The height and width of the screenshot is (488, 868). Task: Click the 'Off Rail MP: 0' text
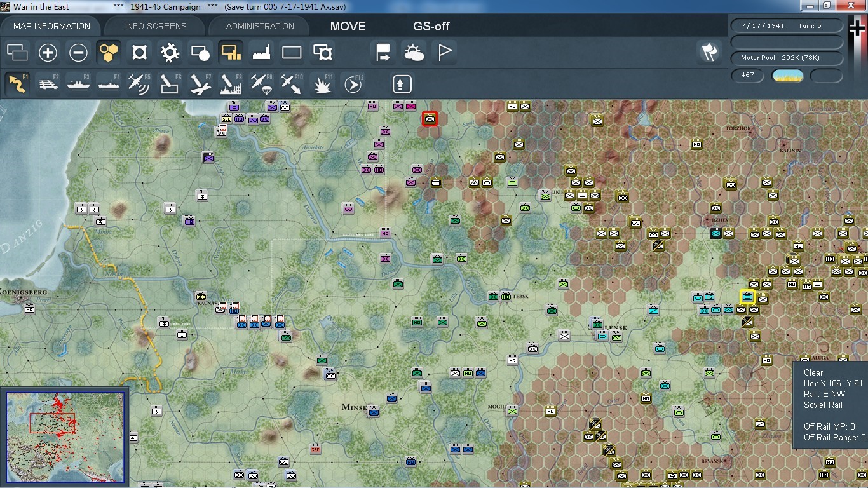829,426
